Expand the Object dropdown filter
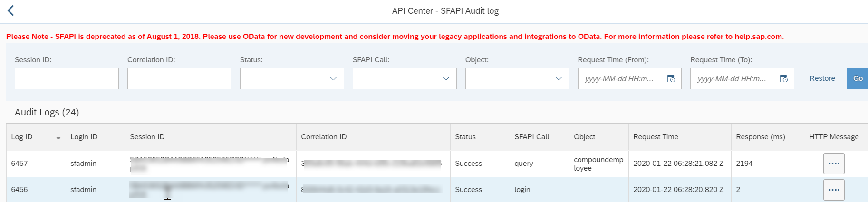Viewport: 868px width, 202px height. (x=559, y=79)
